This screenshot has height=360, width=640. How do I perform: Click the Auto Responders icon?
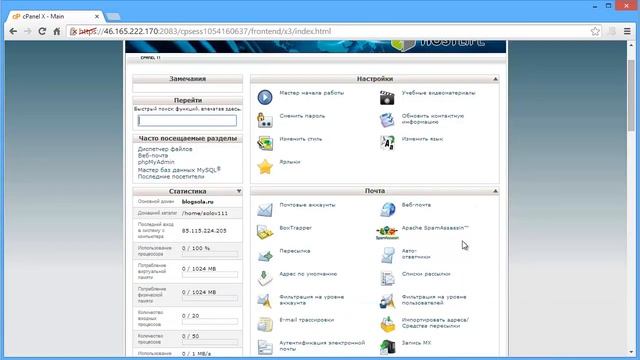point(387,256)
